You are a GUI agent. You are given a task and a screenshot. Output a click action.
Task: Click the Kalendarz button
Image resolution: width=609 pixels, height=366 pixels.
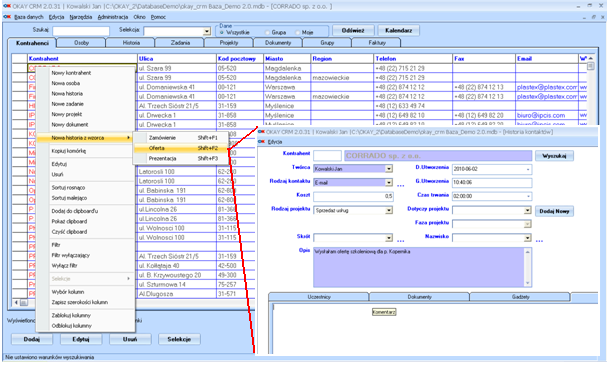tap(398, 30)
